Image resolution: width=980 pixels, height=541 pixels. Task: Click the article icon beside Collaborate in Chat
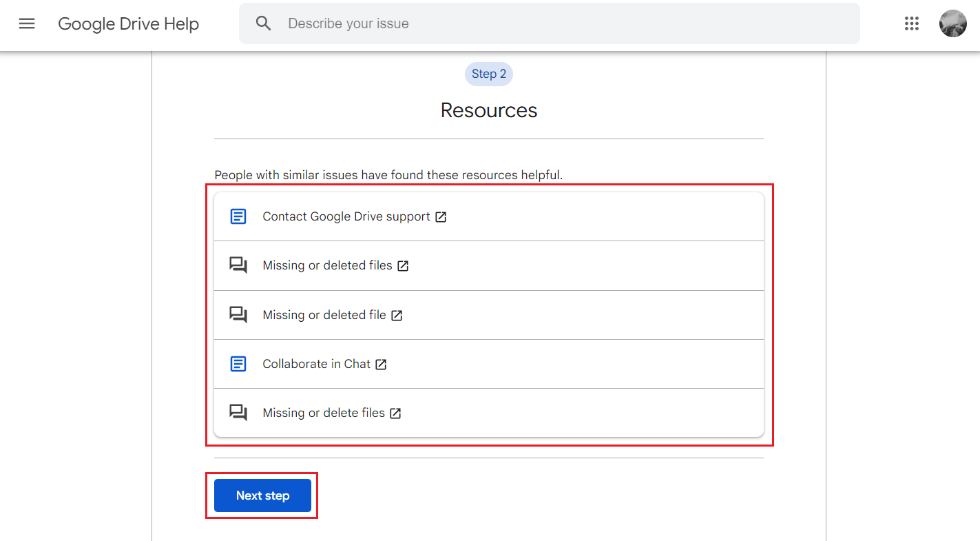[x=238, y=364]
